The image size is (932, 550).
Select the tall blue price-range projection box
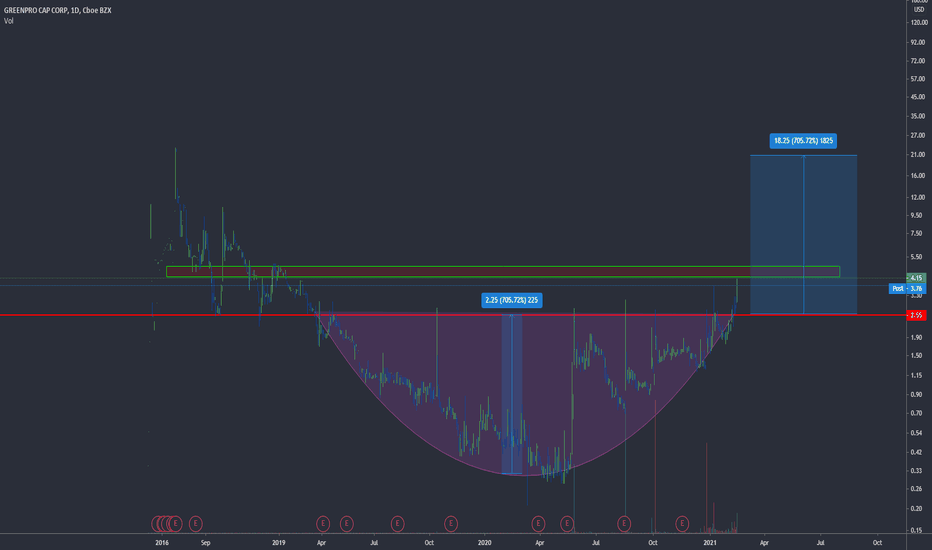804,234
